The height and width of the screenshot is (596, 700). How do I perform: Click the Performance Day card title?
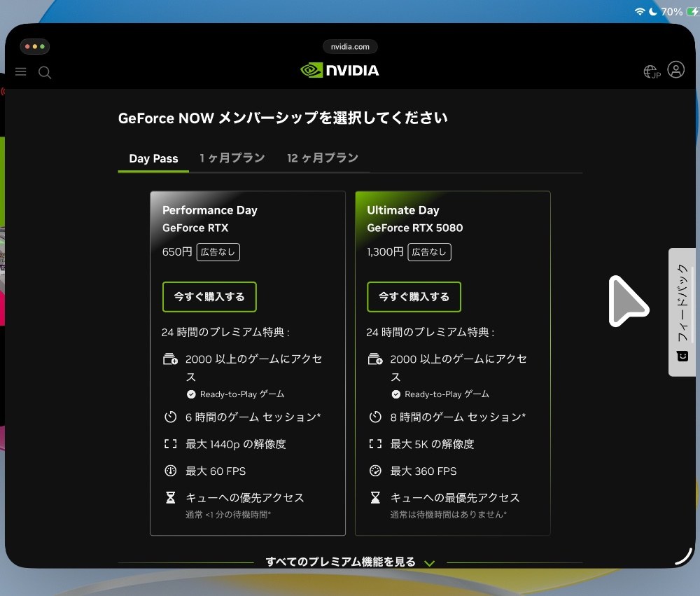click(210, 210)
